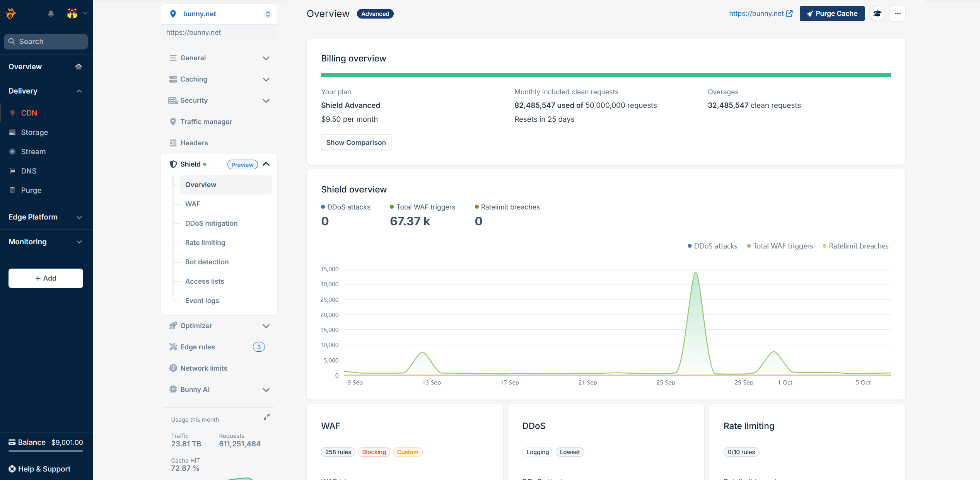This screenshot has height=480, width=980.
Task: Toggle DDoS attacks series in chart legend
Action: (x=712, y=246)
